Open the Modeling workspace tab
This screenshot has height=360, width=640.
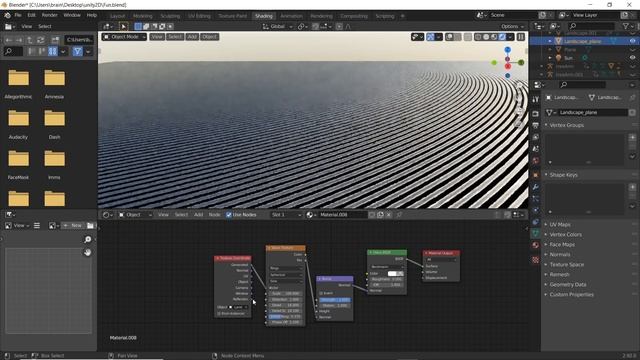tap(142, 16)
